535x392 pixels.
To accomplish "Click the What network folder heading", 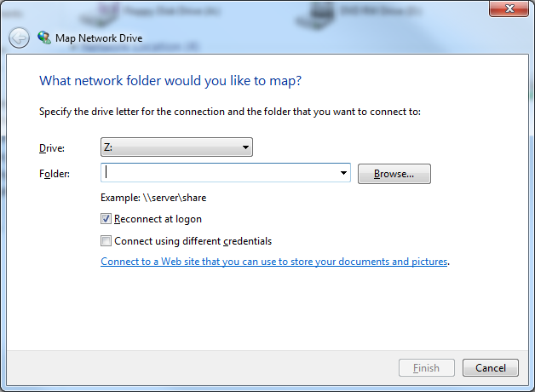I will 170,81.
